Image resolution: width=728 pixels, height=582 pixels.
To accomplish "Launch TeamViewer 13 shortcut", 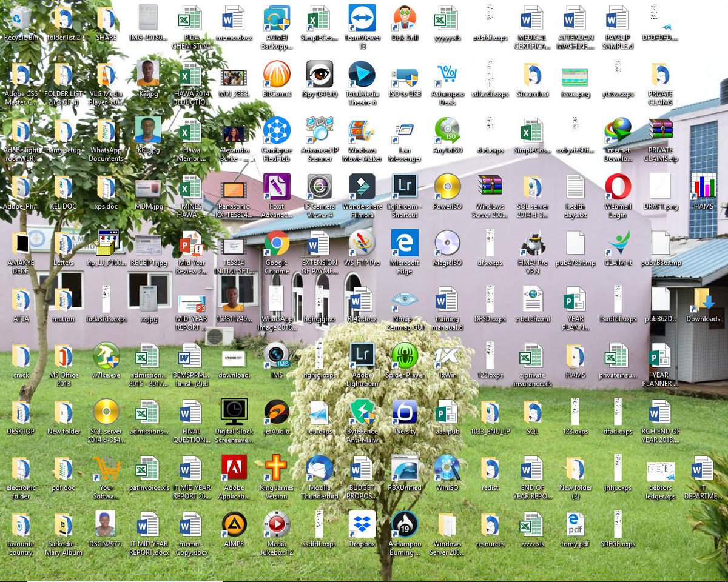I will [362, 18].
